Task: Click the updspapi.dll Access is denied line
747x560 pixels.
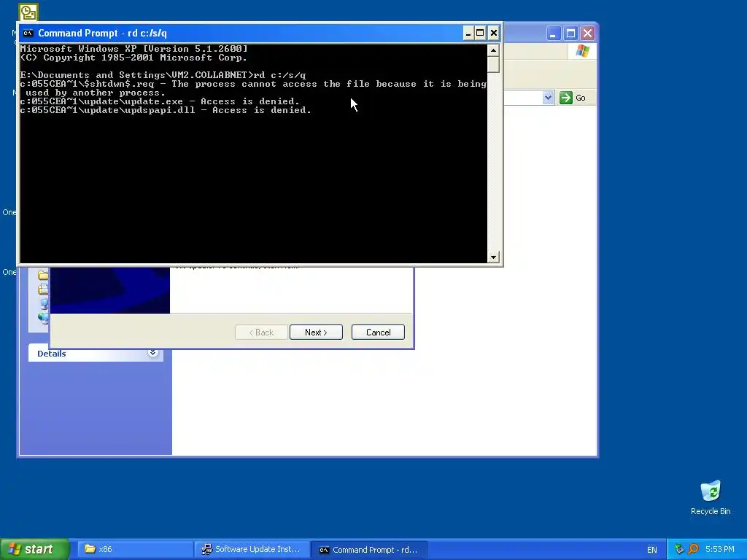Action: [x=166, y=110]
